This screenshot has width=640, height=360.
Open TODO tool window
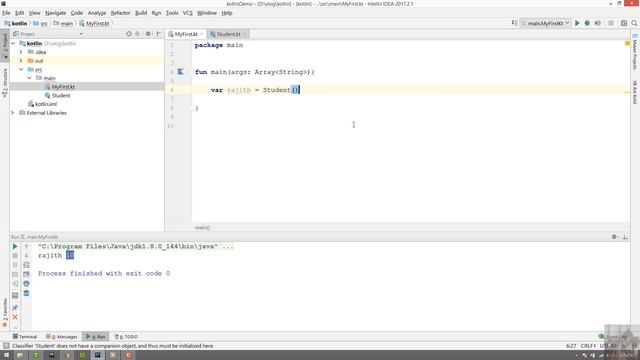click(126, 337)
